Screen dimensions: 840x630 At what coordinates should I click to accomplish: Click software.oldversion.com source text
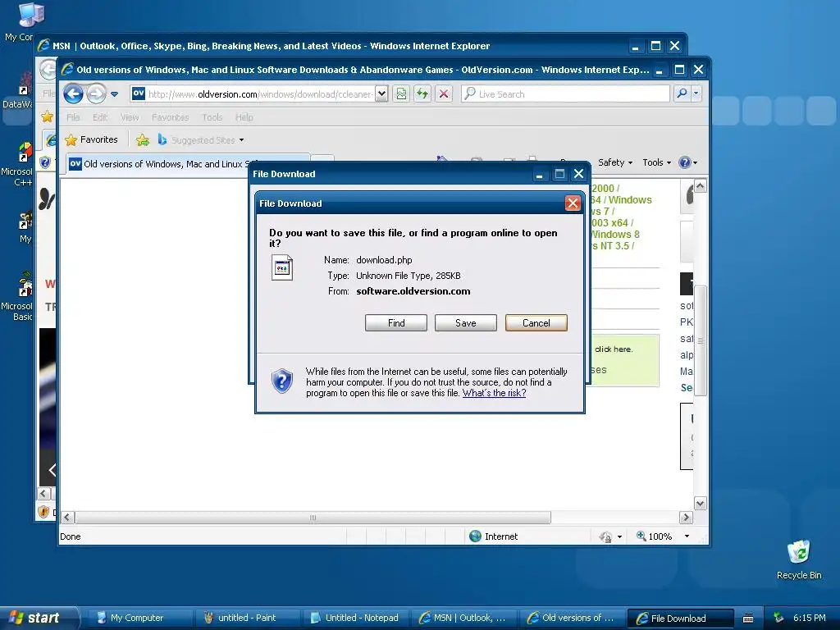[x=413, y=291]
